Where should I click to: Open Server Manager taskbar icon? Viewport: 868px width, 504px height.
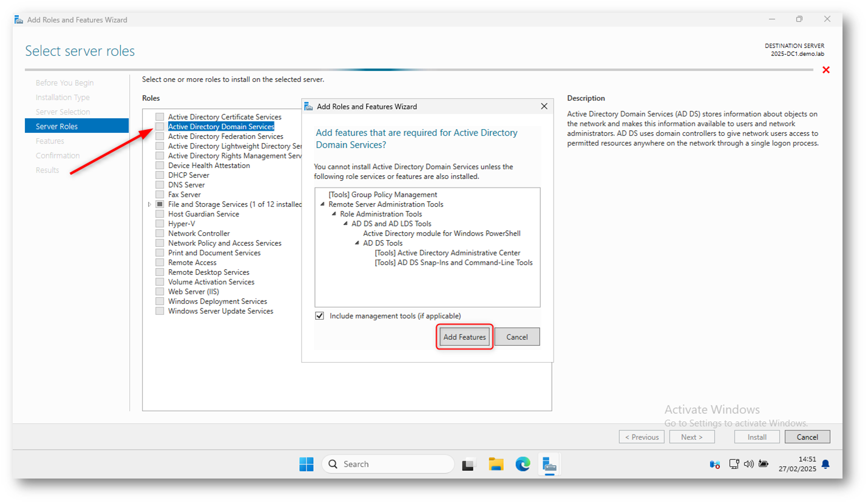[x=549, y=464]
